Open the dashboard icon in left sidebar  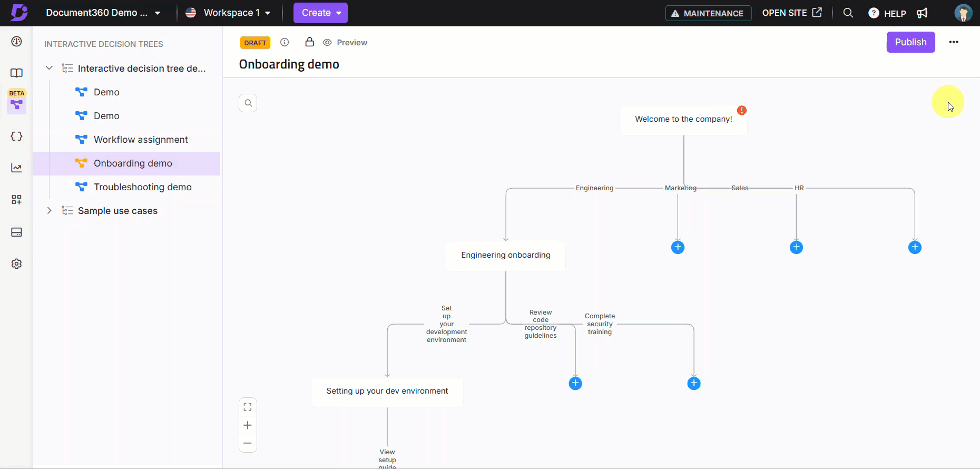(17, 41)
